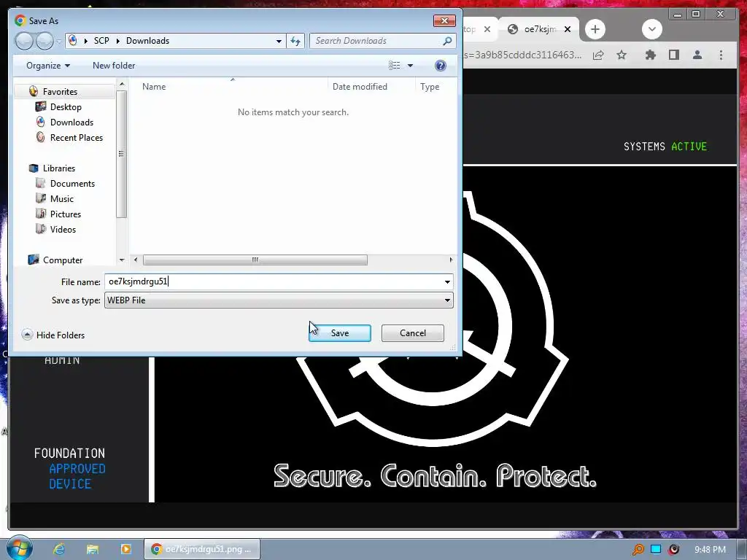Click the clock showing 9:48 PM
Screen dimensions: 747x560
pos(710,550)
